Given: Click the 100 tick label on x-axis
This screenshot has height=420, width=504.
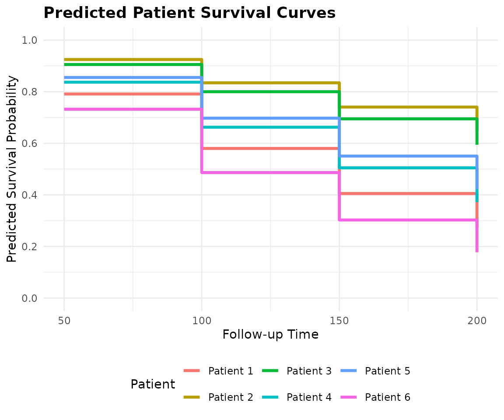Looking at the screenshot, I should [x=202, y=320].
